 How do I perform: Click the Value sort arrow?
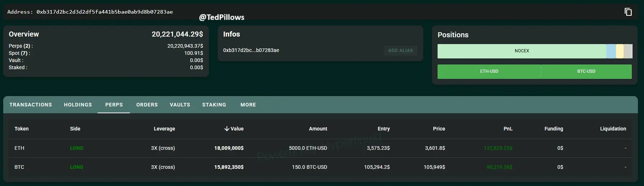pyautogui.click(x=227, y=129)
